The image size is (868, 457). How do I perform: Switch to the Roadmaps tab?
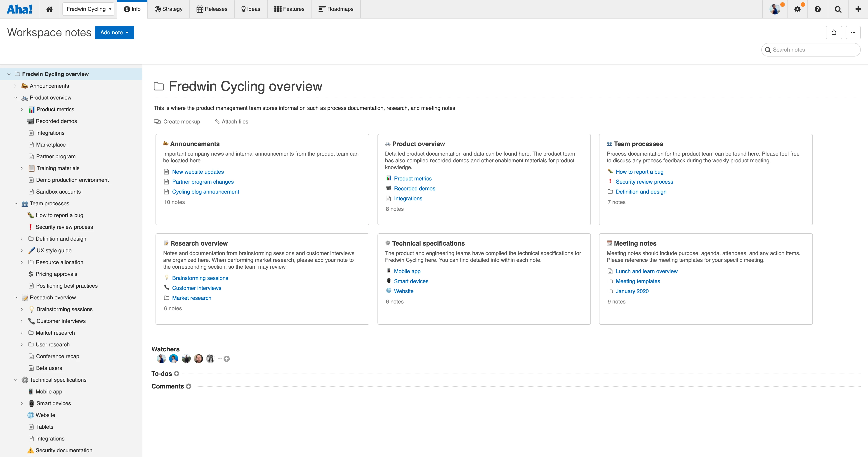point(336,9)
